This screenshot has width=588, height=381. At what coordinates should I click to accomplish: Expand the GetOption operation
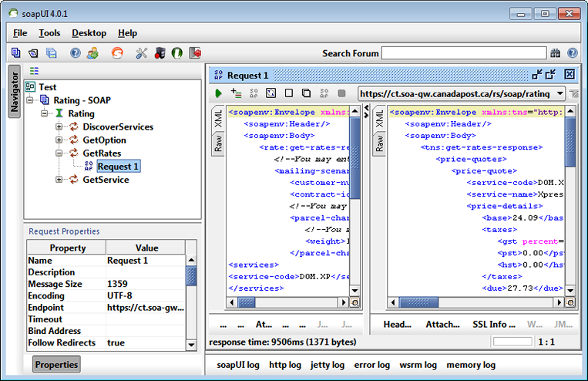59,140
